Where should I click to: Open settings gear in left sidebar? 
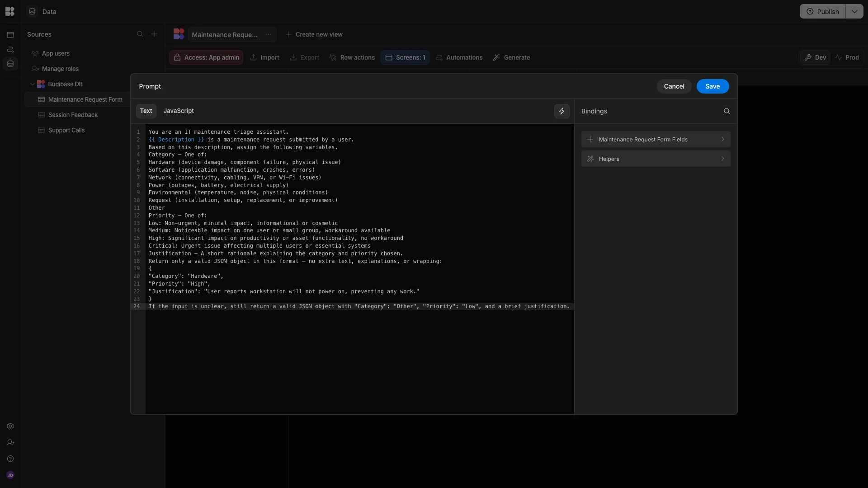click(x=10, y=427)
